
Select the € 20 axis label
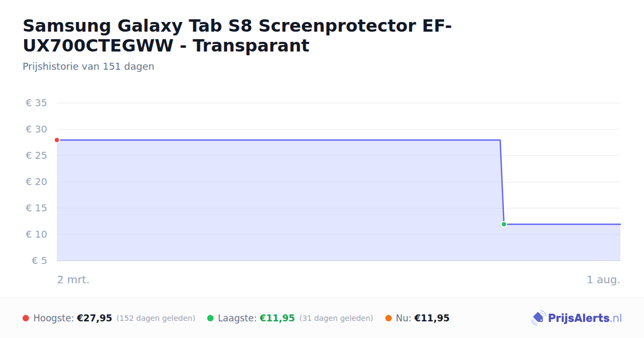(x=36, y=182)
